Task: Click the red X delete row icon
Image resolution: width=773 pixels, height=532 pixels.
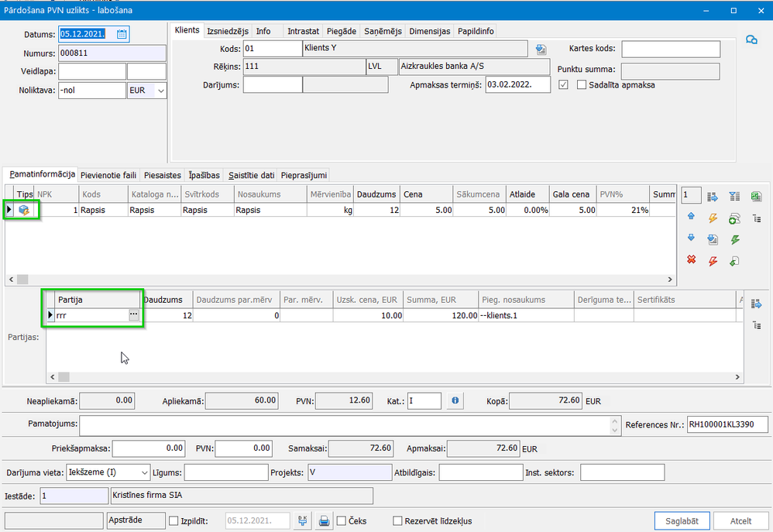Action: click(x=691, y=261)
